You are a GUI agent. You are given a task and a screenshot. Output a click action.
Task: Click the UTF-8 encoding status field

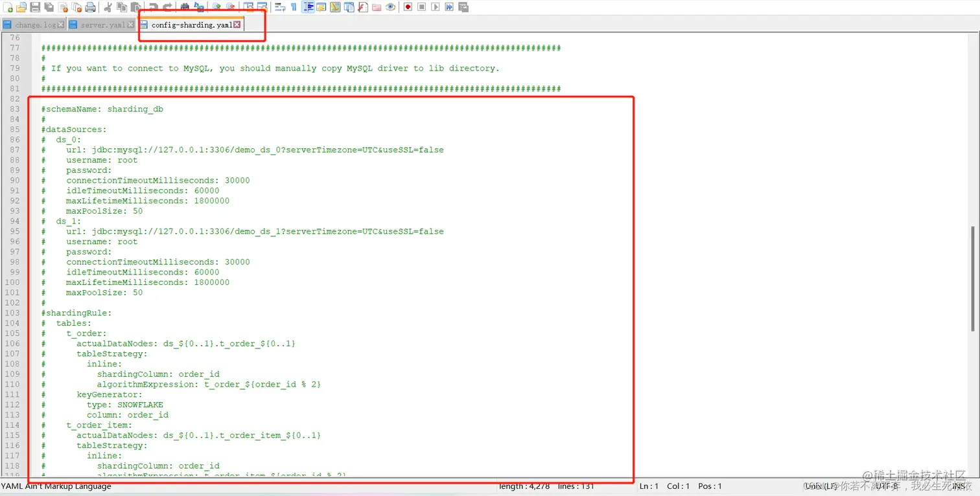tap(887, 486)
